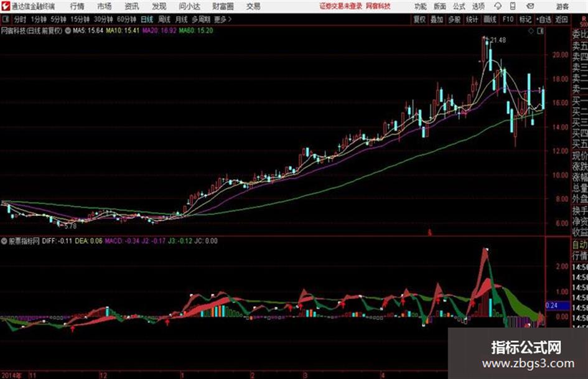Click the 2014年 label on time axis
Screen dimensions: 588x379
pyautogui.click(x=12, y=375)
